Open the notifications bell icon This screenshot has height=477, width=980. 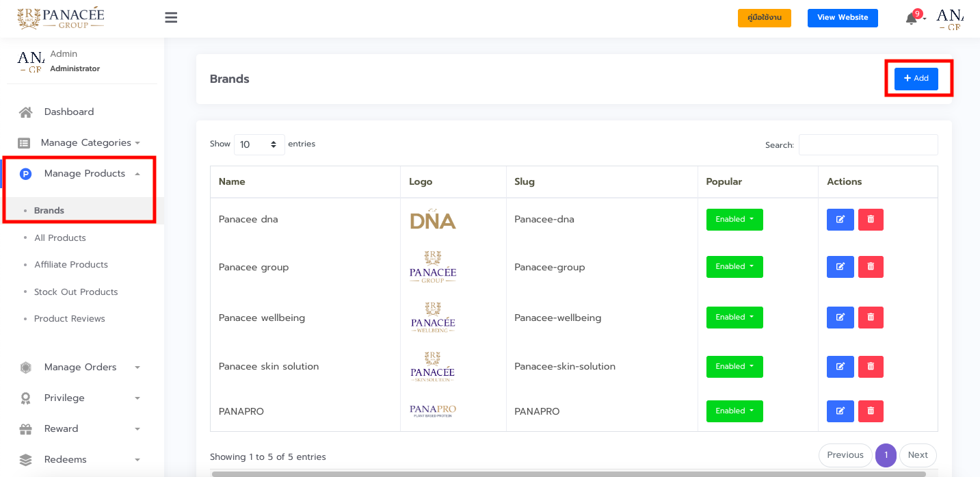912,18
